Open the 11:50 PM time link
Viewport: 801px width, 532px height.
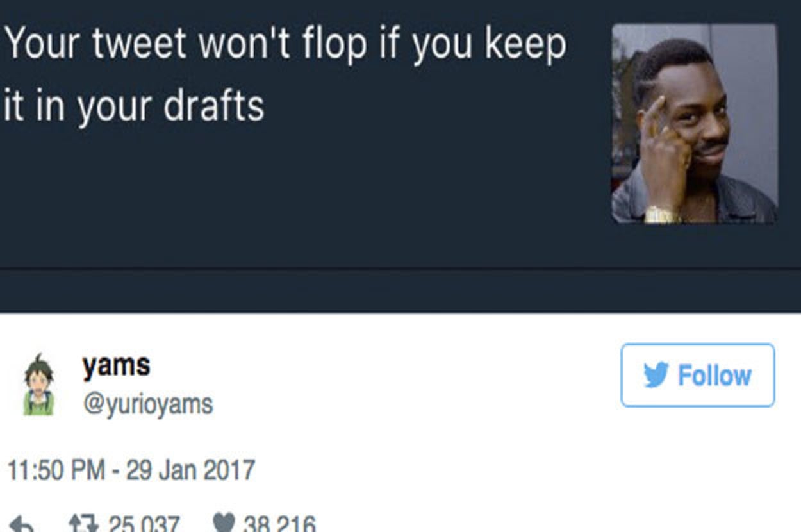tap(56, 470)
